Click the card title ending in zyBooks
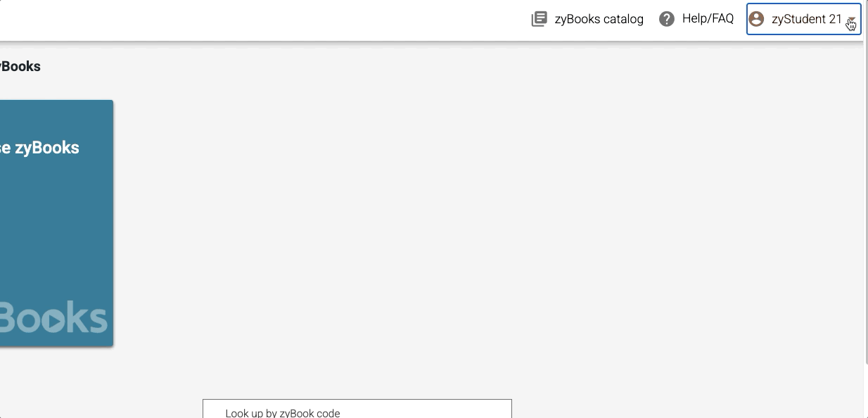This screenshot has height=418, width=868. (39, 148)
